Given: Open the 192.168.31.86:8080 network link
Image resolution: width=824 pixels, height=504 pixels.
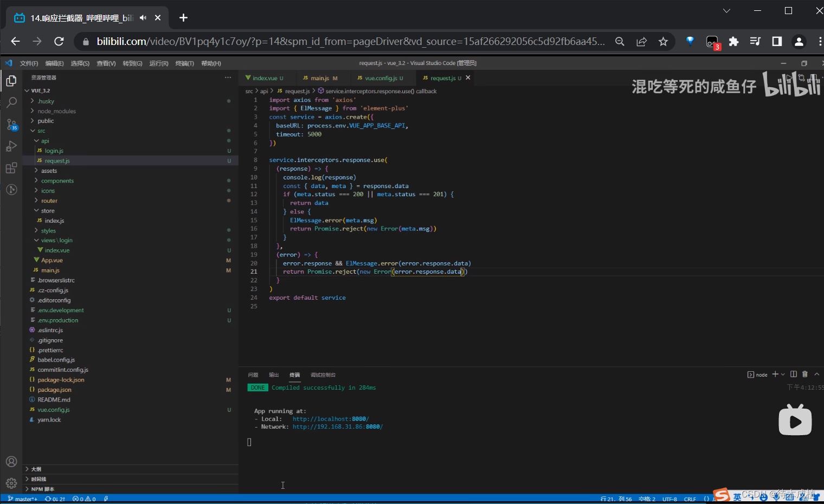Looking at the screenshot, I should tap(338, 427).
